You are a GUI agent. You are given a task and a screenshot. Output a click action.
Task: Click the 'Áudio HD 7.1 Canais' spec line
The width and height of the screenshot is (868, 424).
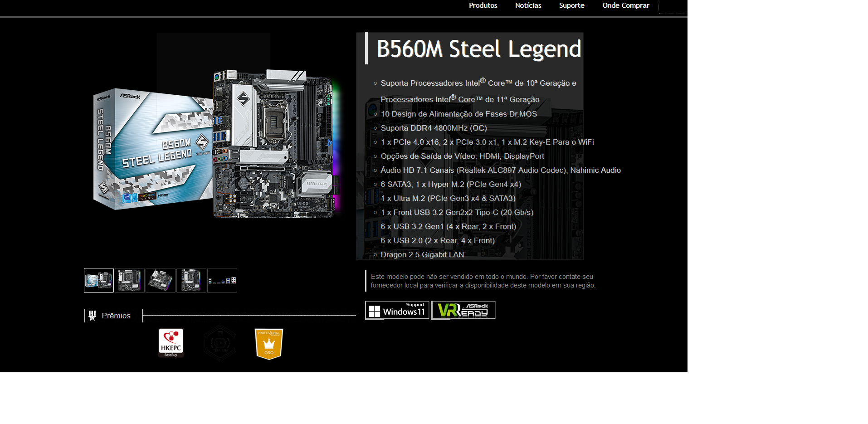point(501,170)
